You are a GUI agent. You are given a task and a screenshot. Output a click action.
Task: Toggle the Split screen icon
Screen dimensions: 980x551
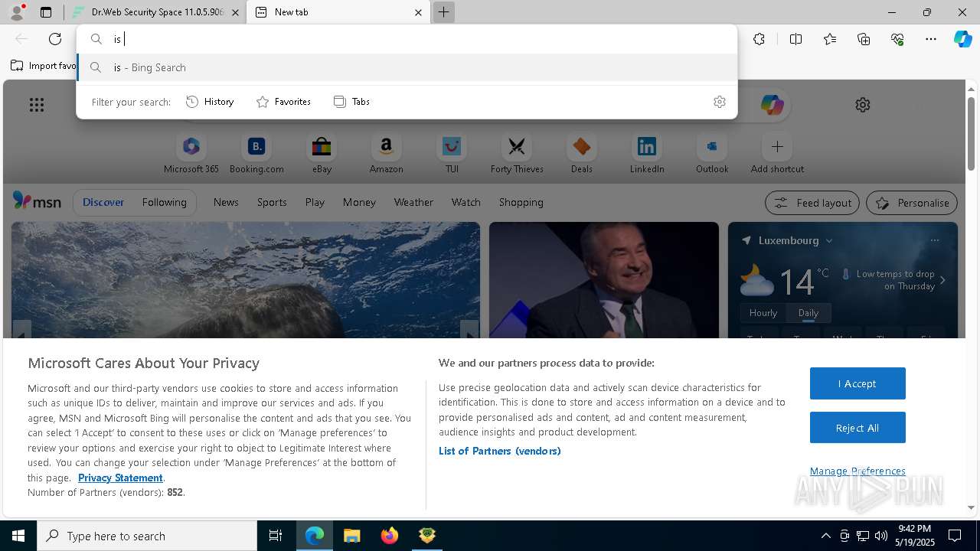[x=795, y=39]
